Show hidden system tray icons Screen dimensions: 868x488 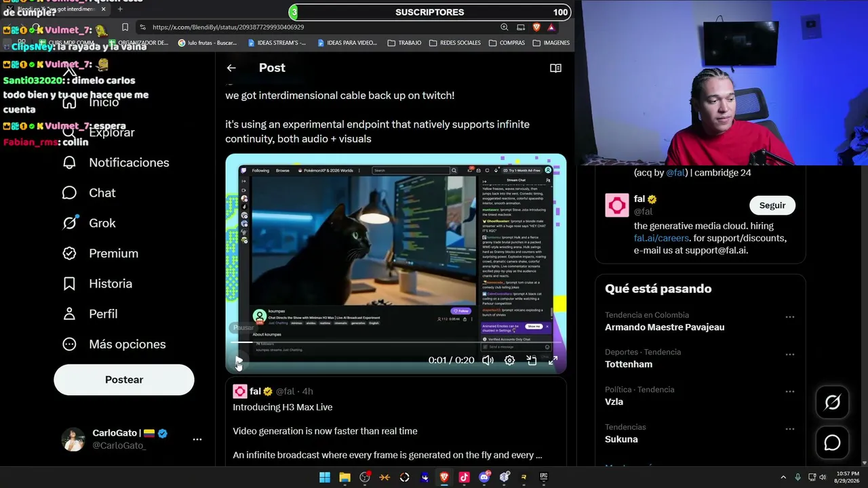(x=783, y=477)
